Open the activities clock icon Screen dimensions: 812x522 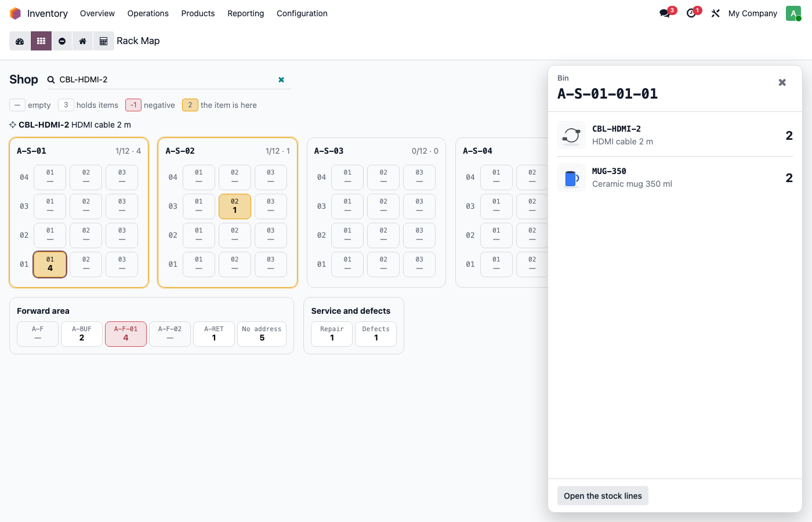tap(691, 13)
